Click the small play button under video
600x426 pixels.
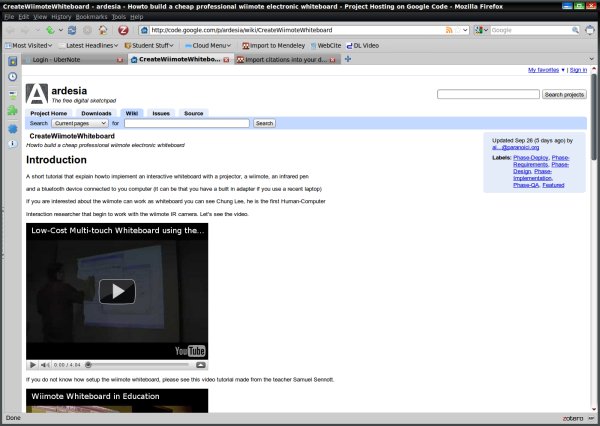click(x=33, y=365)
